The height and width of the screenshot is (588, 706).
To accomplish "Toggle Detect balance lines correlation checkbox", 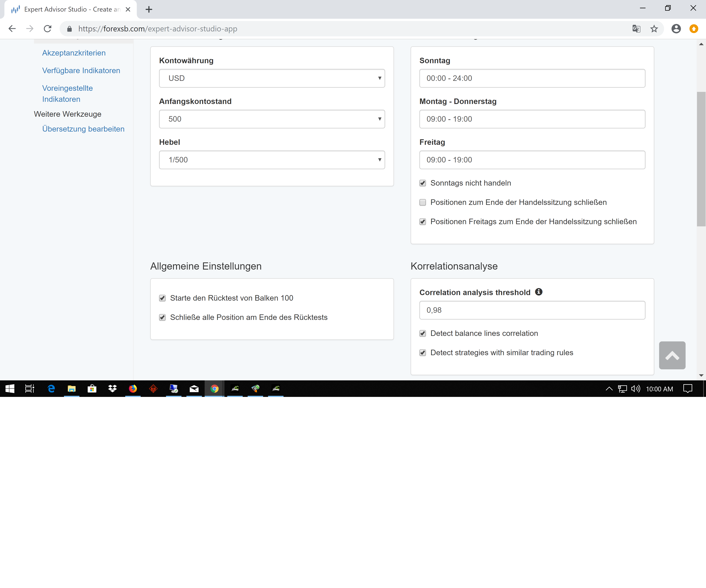I will coord(423,333).
